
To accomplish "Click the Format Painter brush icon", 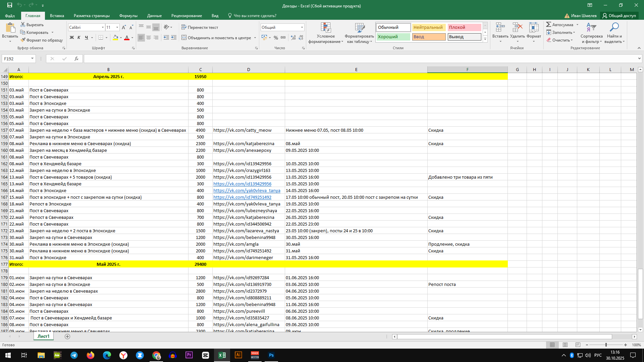I will click(23, 40).
